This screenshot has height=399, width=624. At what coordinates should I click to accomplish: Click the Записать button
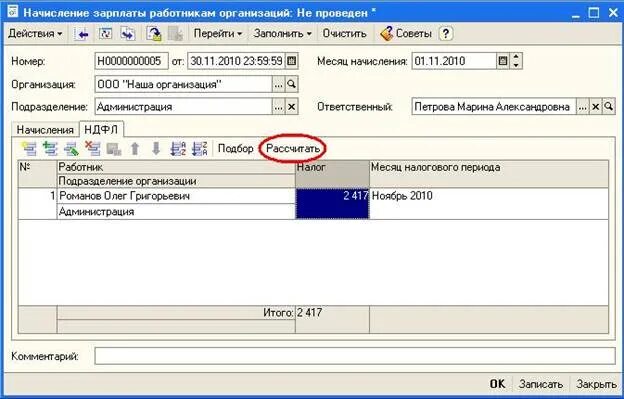(540, 384)
